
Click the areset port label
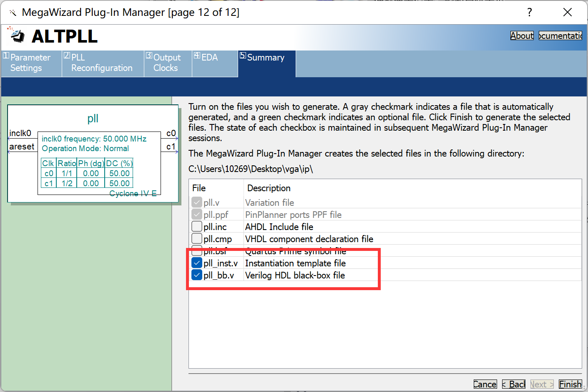(22, 147)
